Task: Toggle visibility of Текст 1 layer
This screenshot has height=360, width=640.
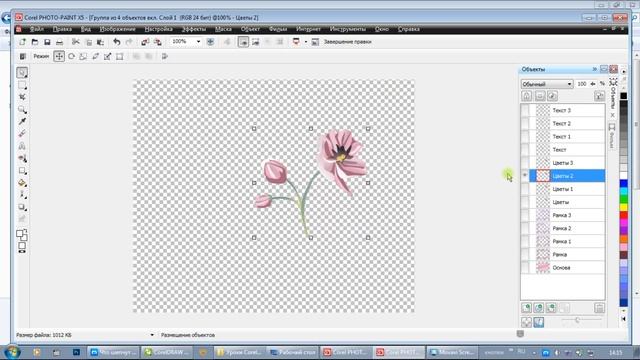Action: (525, 136)
